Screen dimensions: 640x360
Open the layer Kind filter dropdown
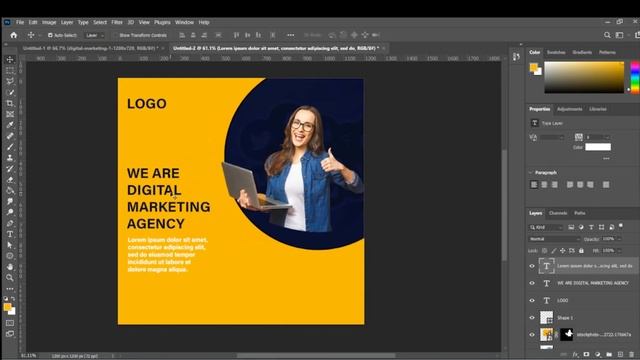546,227
